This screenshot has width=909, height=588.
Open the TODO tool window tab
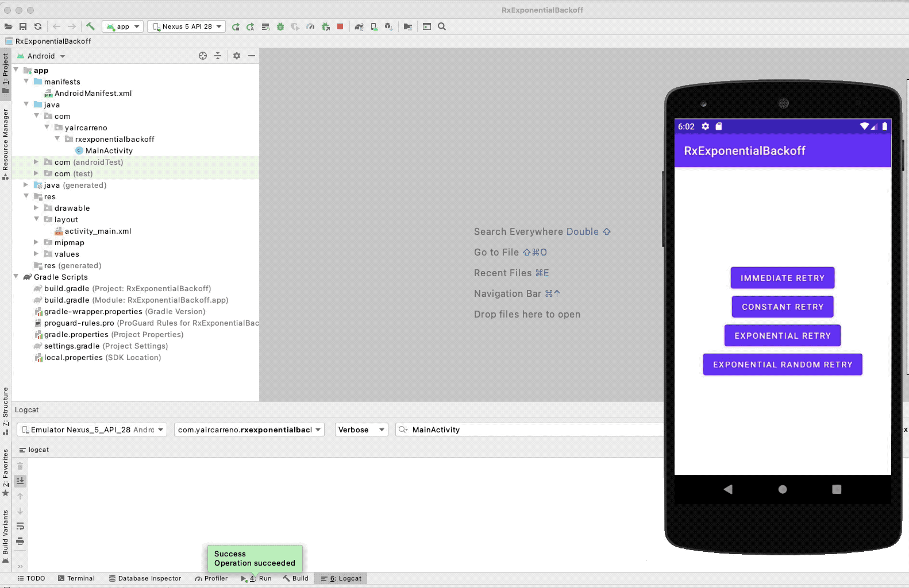31,578
